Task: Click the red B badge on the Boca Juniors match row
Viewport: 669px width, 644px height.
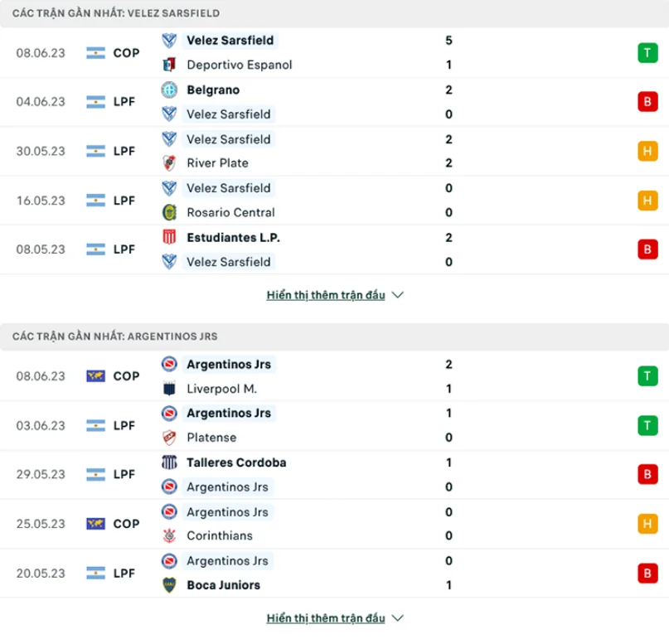Action: (x=647, y=573)
